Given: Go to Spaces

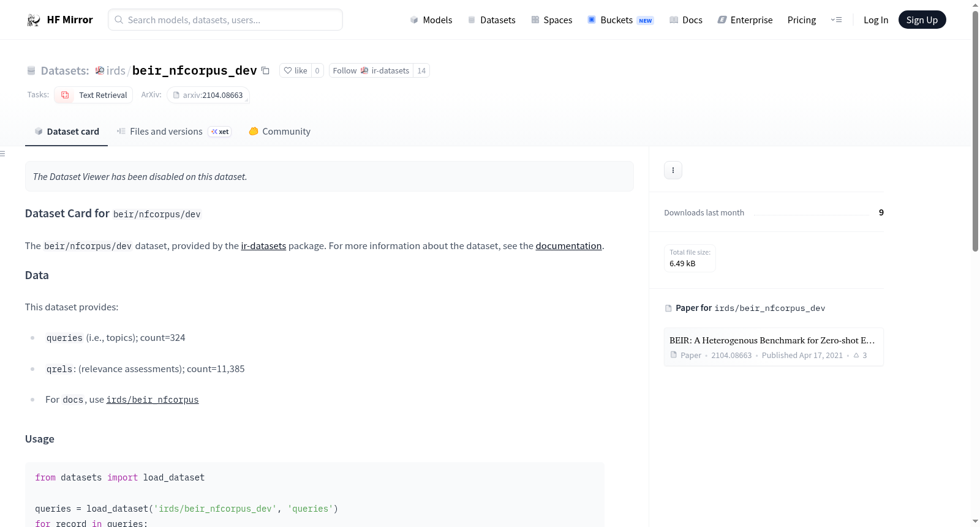Looking at the screenshot, I should (x=551, y=20).
